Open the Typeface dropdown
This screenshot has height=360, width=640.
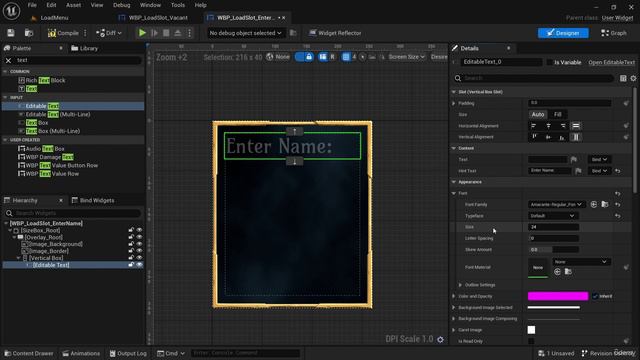552,216
